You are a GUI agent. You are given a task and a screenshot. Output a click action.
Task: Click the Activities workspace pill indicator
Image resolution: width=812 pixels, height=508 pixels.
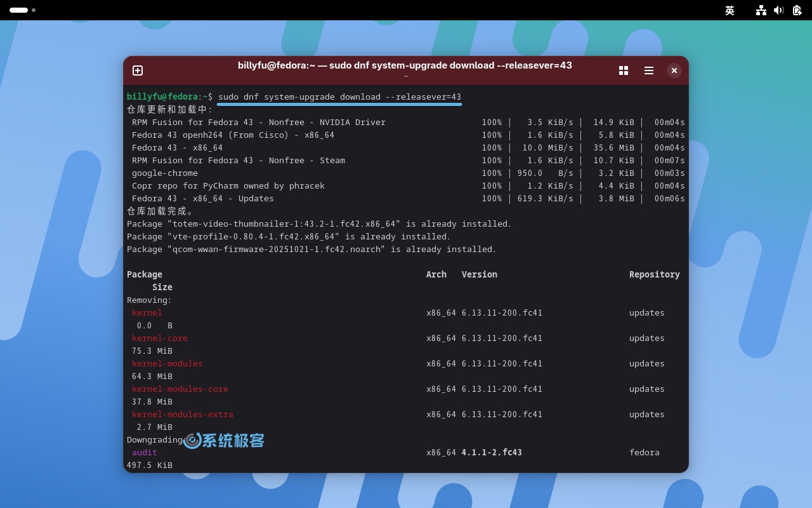coord(18,10)
